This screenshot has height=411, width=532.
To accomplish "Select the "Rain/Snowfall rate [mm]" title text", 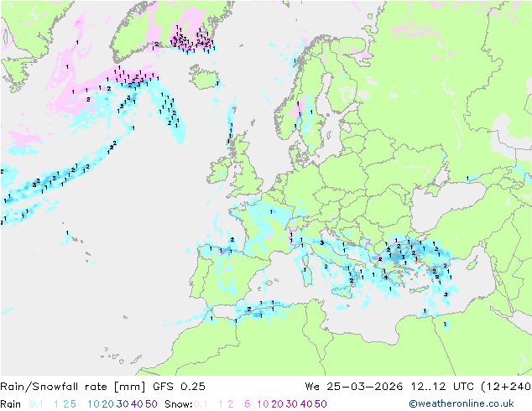I will [x=73, y=386].
